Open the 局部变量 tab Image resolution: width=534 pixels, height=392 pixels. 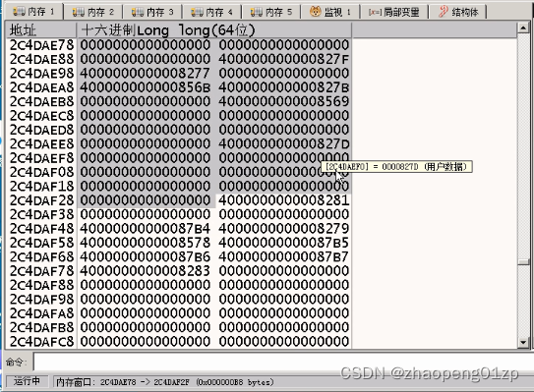point(393,12)
